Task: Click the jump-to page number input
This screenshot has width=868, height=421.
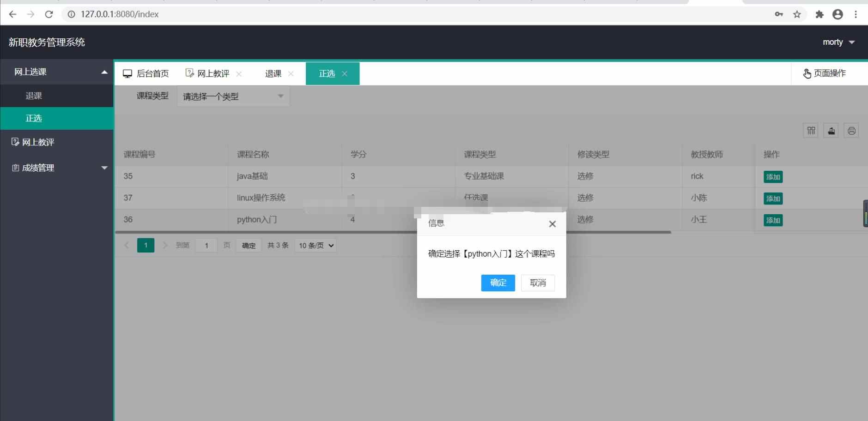Action: pyautogui.click(x=206, y=246)
